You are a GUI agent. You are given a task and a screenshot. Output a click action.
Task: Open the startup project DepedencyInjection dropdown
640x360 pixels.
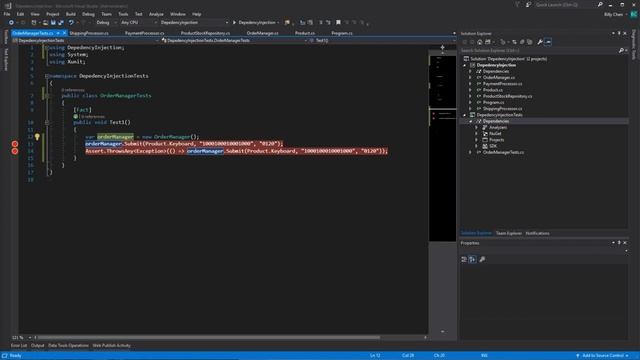(x=194, y=22)
